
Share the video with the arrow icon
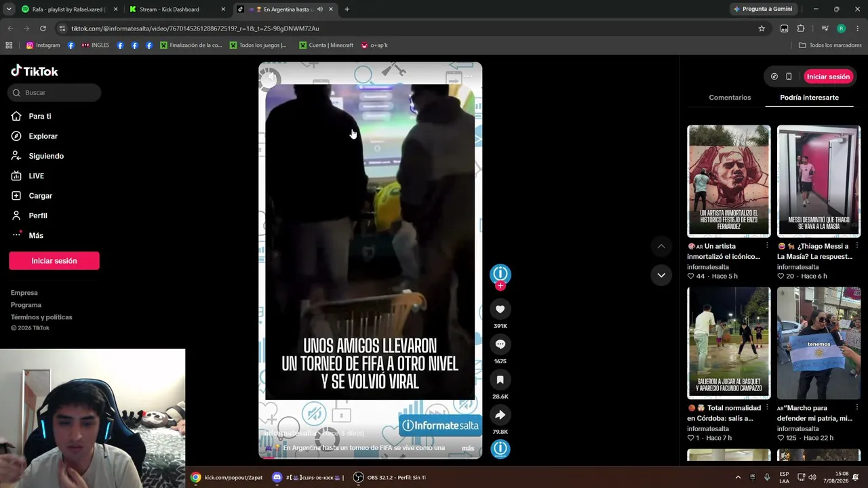[500, 415]
